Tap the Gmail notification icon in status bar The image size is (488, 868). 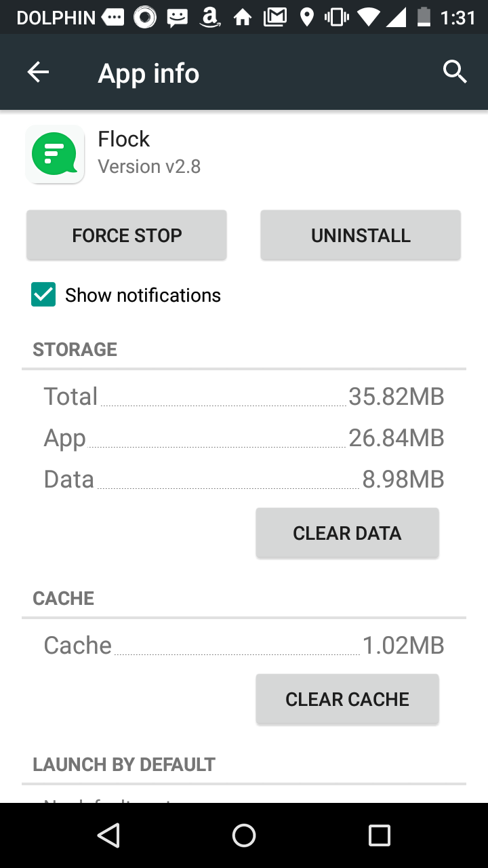274,17
